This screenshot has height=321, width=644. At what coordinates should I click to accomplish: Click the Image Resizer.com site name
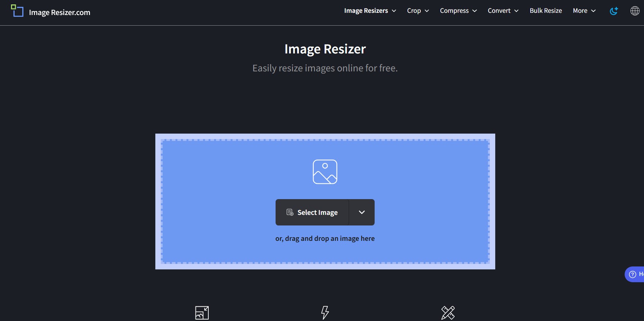point(60,12)
